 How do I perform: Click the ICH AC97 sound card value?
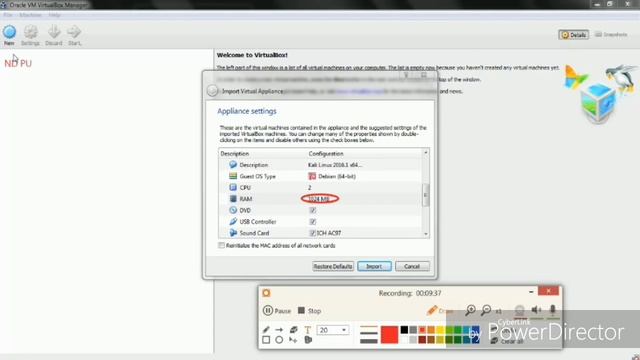[x=329, y=233]
